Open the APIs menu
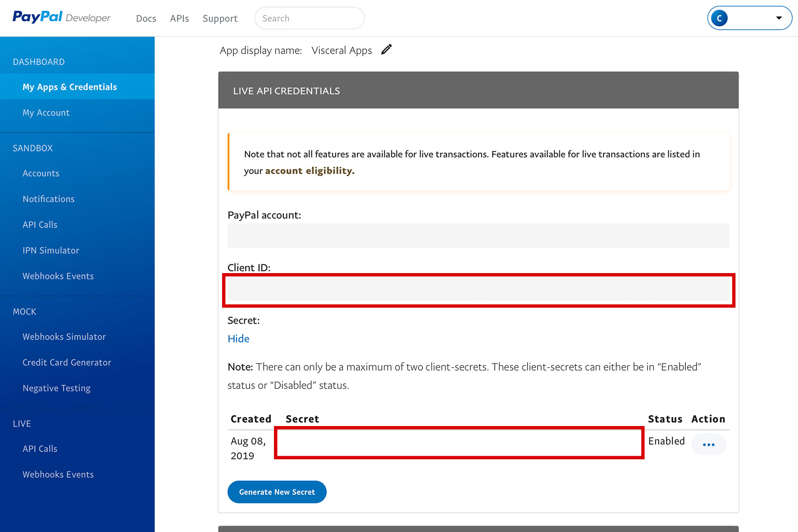This screenshot has width=798, height=532. coord(180,19)
